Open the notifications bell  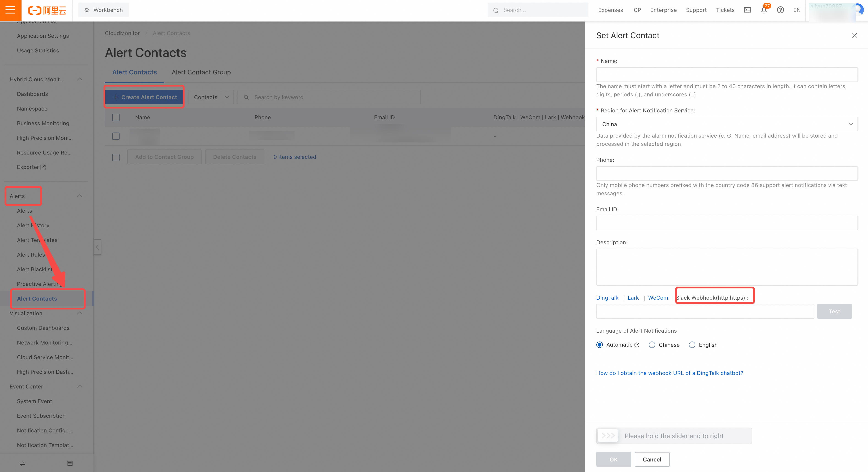[764, 10]
